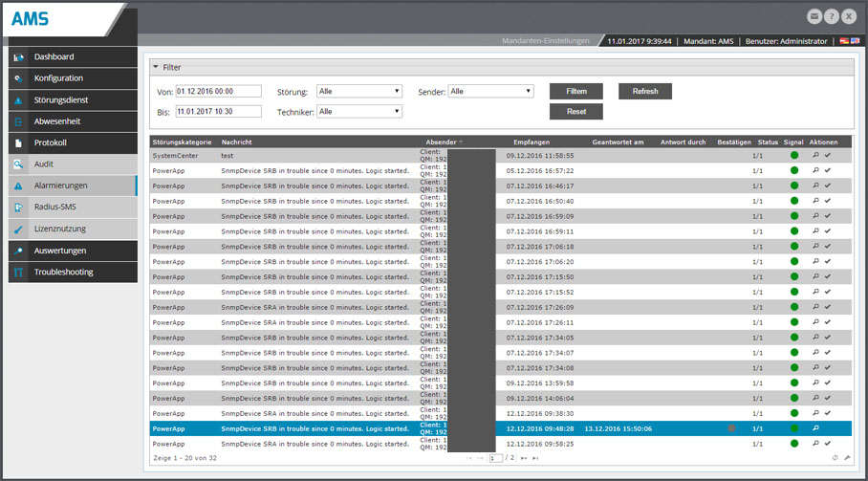Open the Techniker dropdown
The image size is (868, 481).
click(359, 112)
